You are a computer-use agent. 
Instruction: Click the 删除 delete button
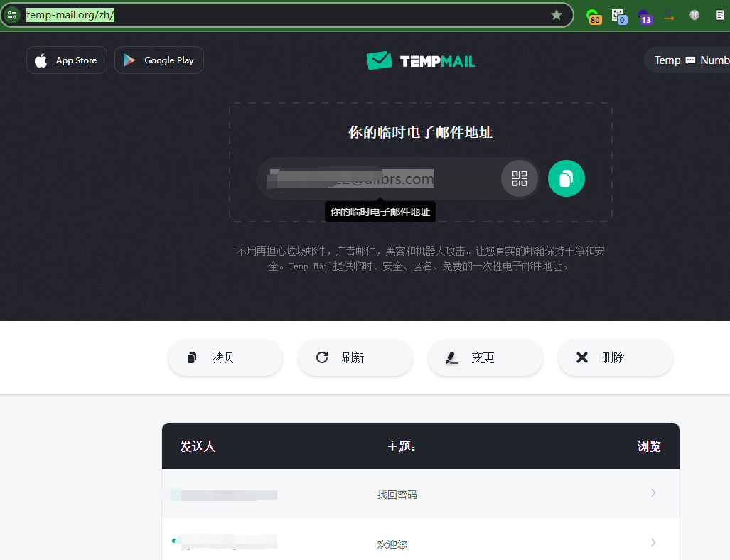pos(616,357)
